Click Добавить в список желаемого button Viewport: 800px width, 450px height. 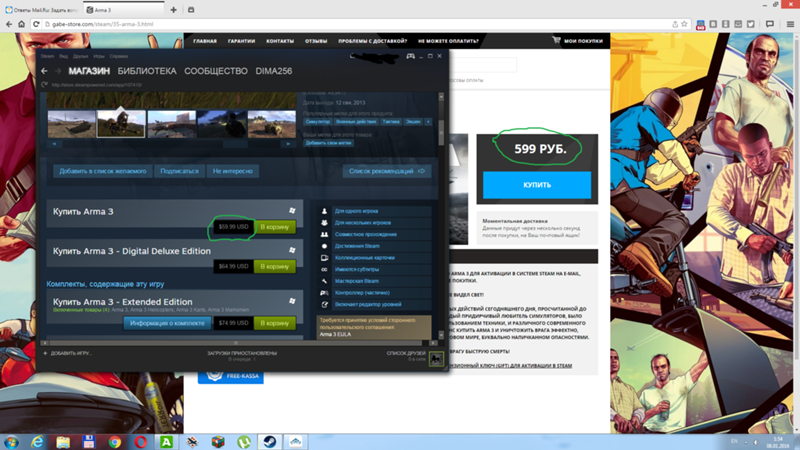[x=103, y=171]
